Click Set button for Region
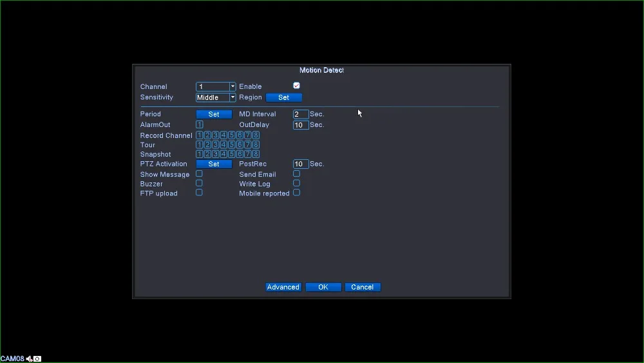644x363 pixels. (283, 97)
